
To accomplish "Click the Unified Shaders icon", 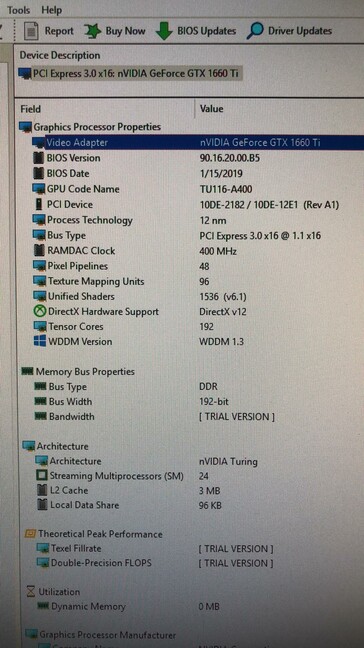I will pos(40,296).
